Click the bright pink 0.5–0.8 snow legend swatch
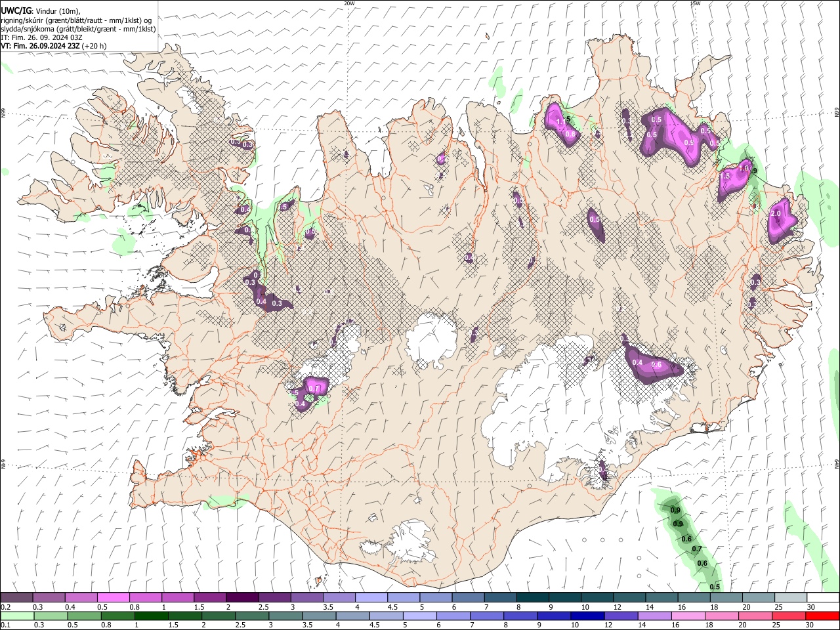Viewport: 840px width, 630px height. click(113, 598)
